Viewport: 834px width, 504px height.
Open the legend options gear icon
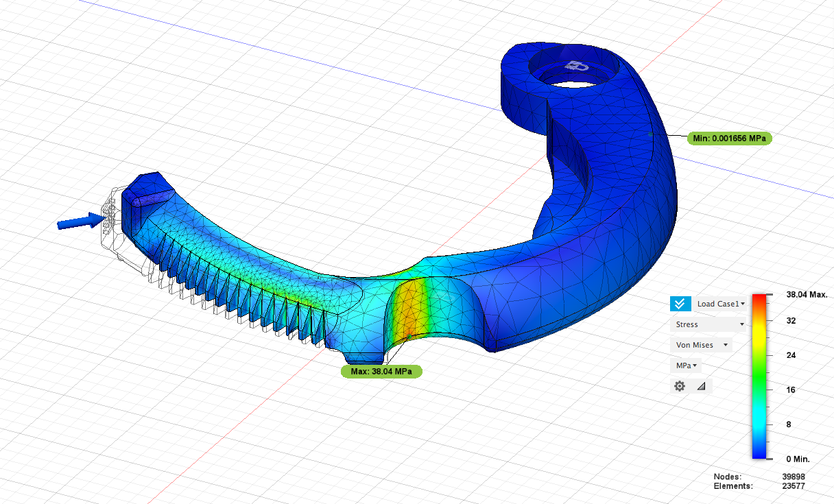(679, 385)
